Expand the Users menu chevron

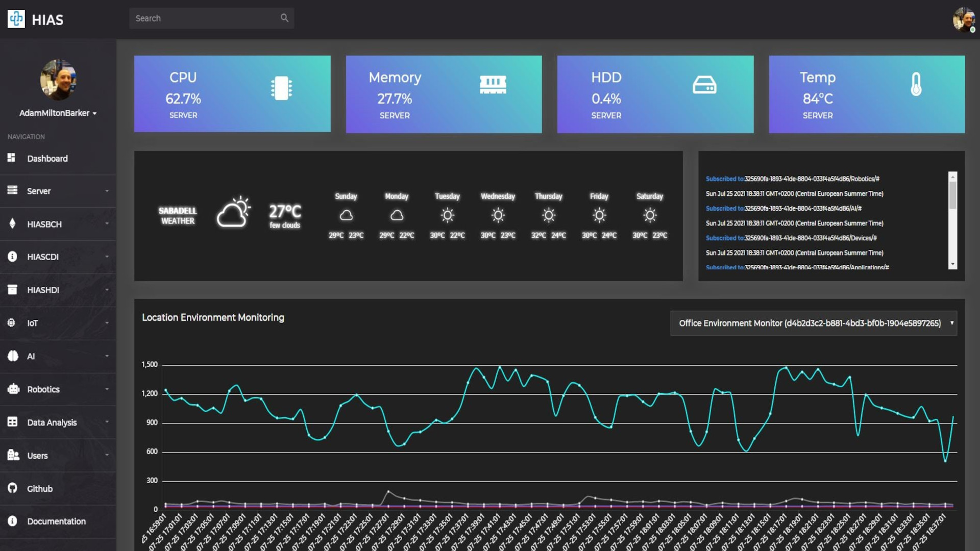click(x=107, y=455)
